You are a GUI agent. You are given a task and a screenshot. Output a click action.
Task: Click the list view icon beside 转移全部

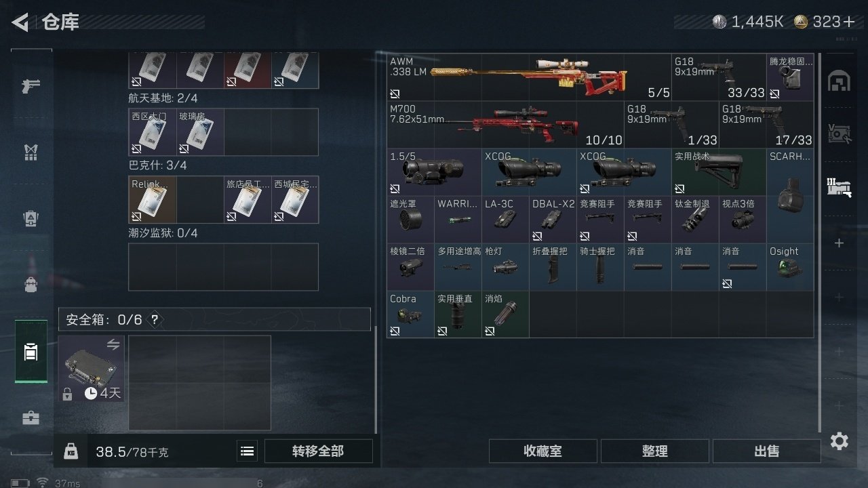click(248, 451)
